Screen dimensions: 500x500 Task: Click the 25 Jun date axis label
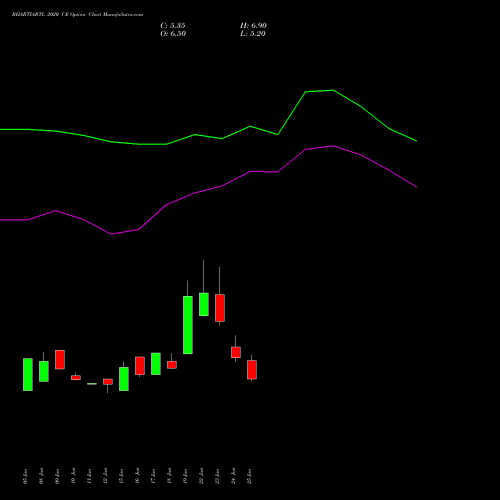[x=250, y=476]
